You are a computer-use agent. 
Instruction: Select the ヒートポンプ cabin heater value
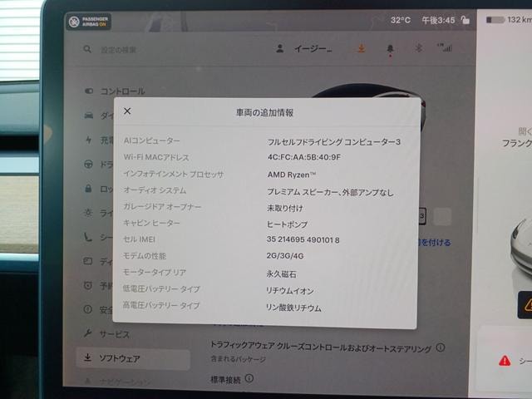point(287,224)
